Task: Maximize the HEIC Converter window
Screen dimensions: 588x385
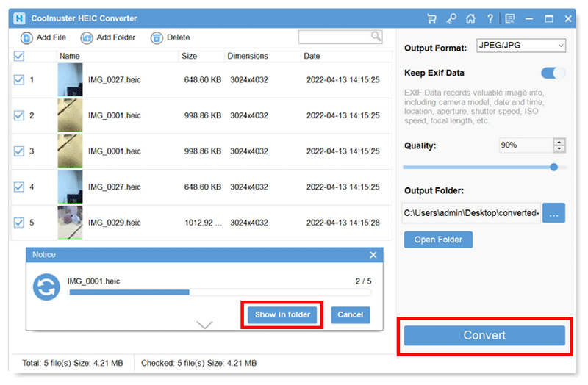Action: click(x=548, y=18)
